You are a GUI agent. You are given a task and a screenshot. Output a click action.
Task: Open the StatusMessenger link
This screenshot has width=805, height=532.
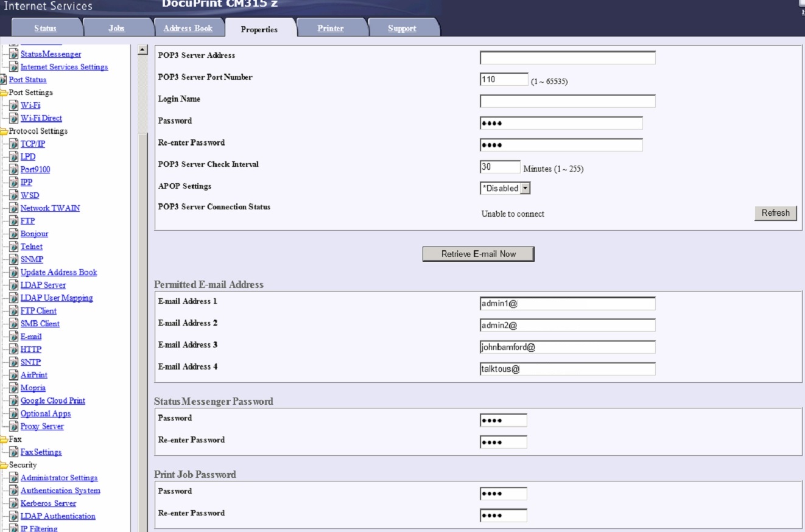tap(51, 54)
